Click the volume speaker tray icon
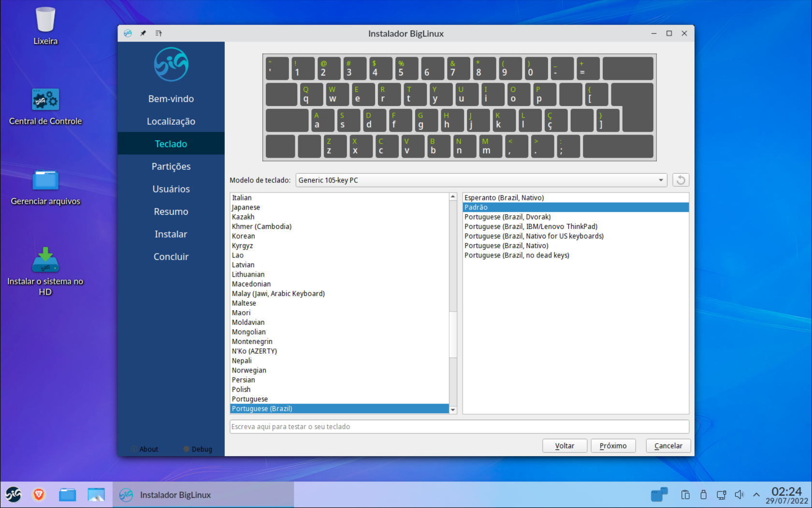 [739, 494]
